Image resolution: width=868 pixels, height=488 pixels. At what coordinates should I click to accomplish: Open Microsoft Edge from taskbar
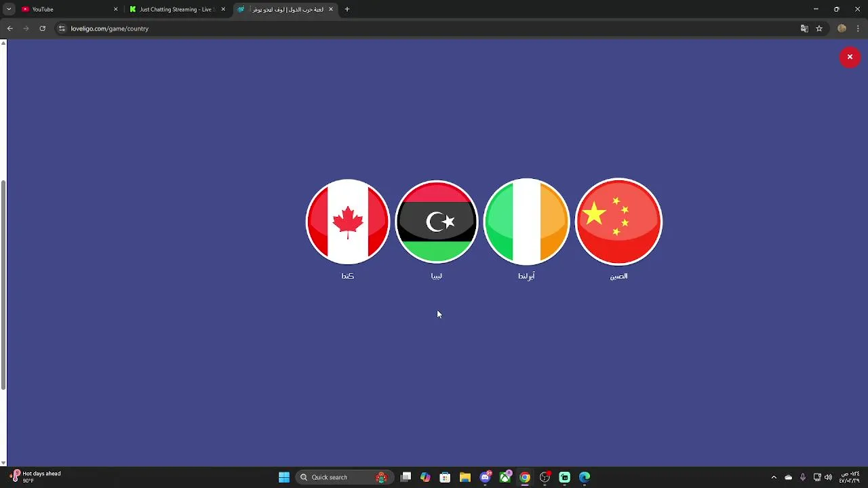585,477
